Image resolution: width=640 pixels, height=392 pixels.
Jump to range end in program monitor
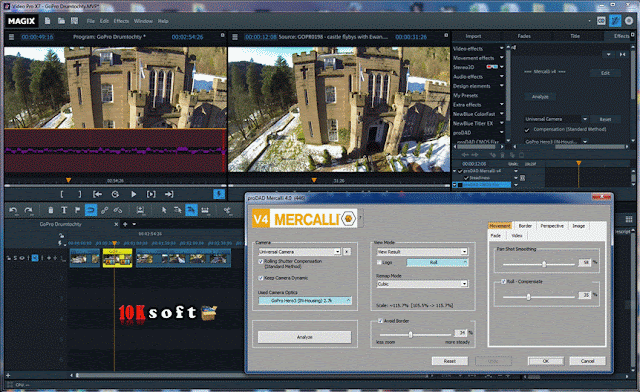[169, 194]
